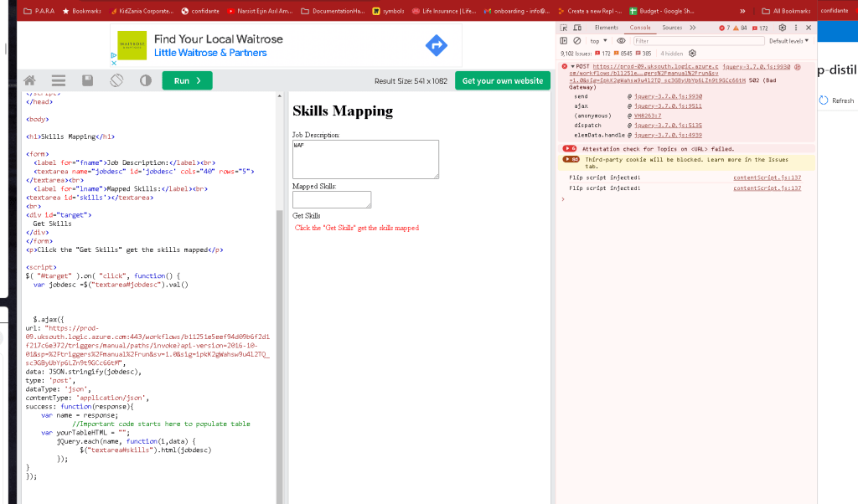Open the first contentScript.js:137 link

point(768,177)
